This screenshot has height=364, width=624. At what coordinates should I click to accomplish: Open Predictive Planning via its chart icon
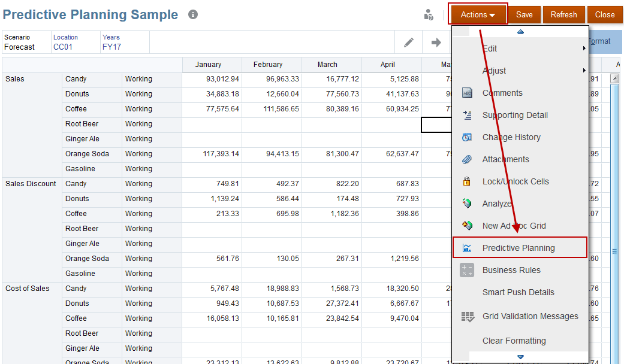[468, 247]
